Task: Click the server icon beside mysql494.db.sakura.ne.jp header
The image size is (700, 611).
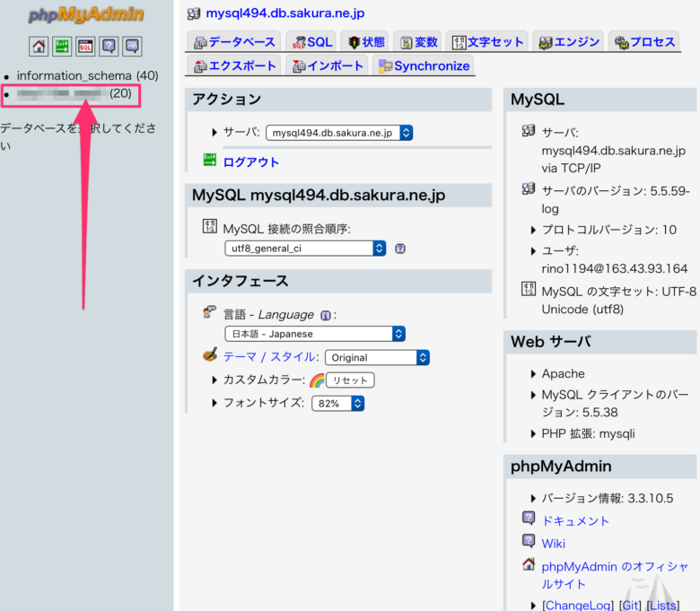Action: coord(194,13)
